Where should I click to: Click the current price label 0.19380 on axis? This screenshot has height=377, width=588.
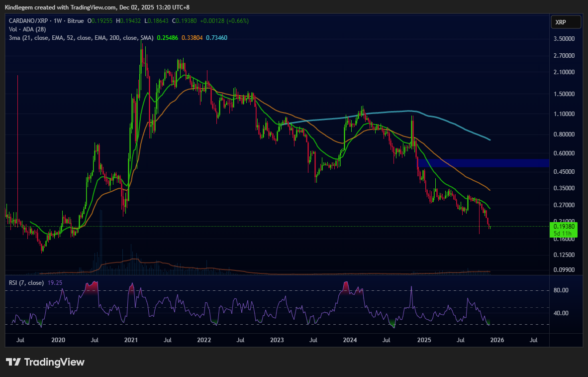(x=564, y=227)
